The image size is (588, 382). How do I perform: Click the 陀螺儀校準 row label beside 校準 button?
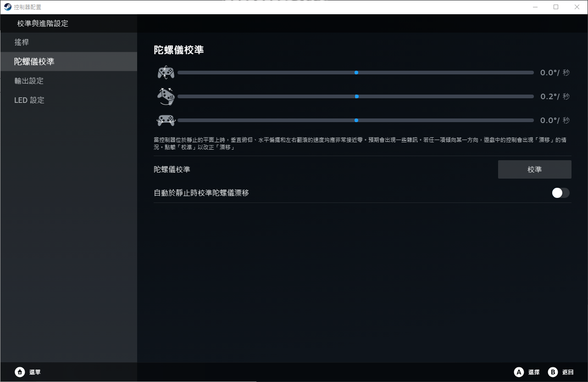[x=172, y=169]
